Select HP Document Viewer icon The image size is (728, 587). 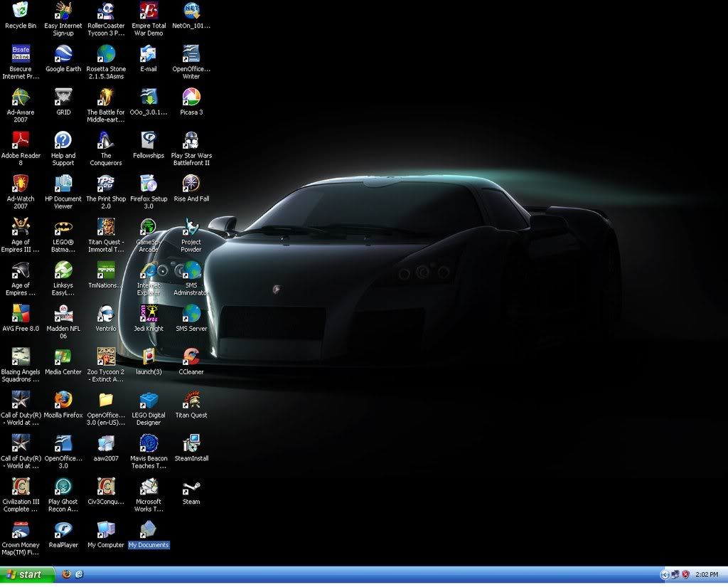(63, 184)
